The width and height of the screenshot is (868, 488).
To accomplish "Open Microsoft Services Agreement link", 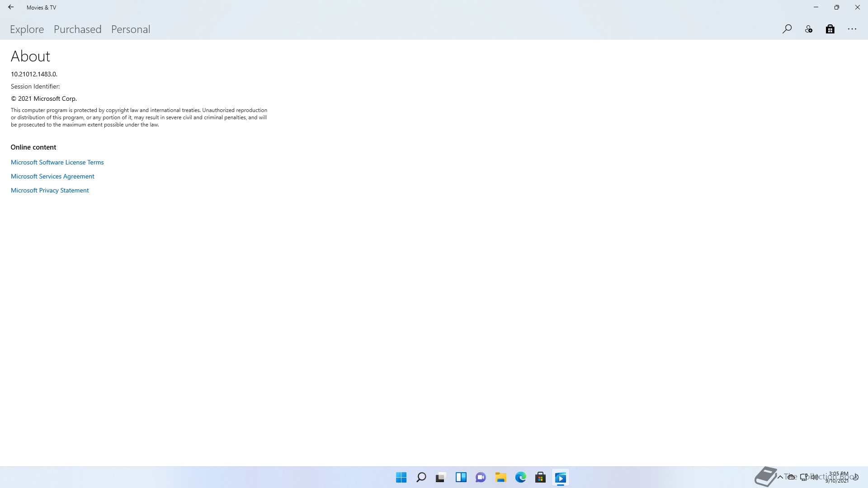I will (52, 176).
